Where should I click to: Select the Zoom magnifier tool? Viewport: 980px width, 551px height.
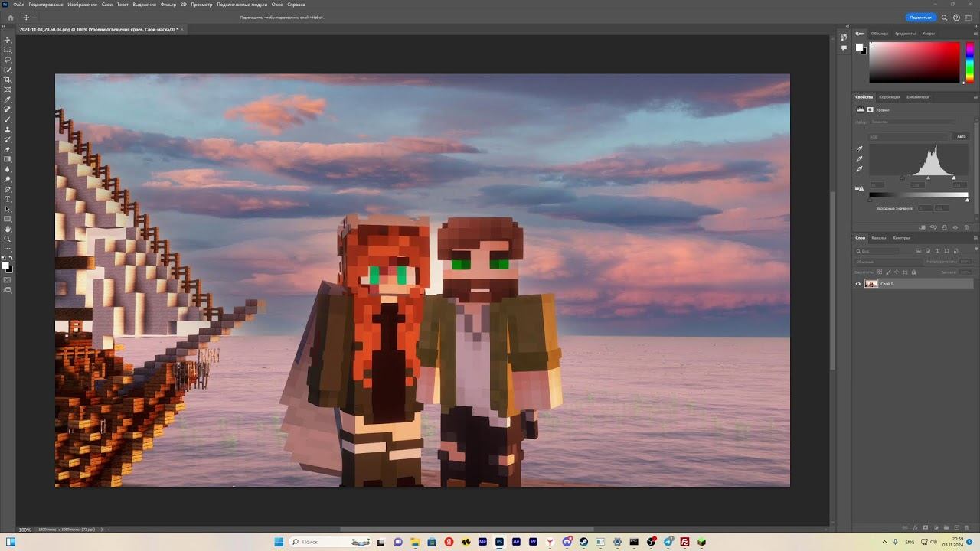(8, 239)
